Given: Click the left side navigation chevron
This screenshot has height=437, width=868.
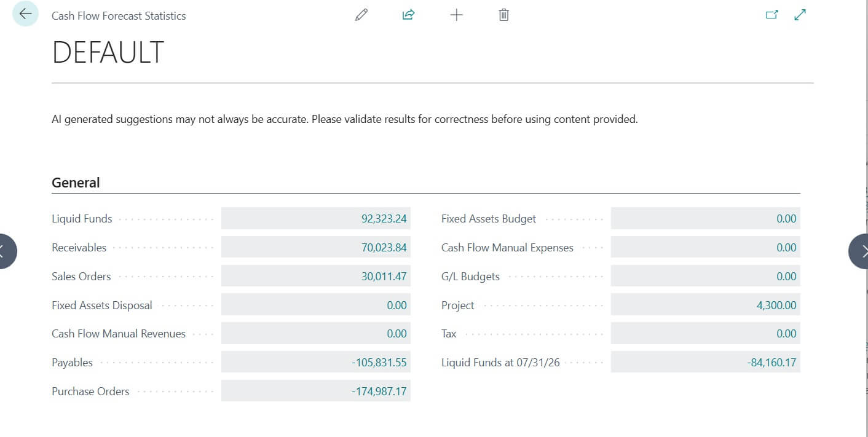Looking at the screenshot, I should [x=6, y=251].
